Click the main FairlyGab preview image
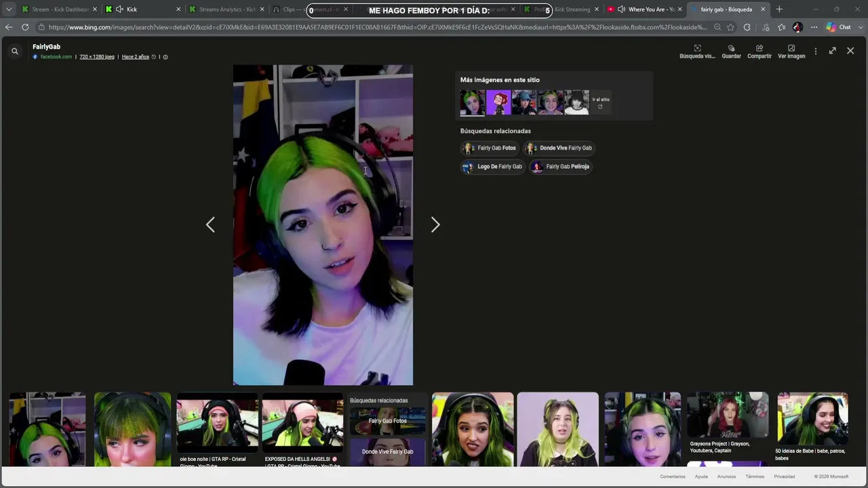Image resolution: width=868 pixels, height=488 pixels. coord(323,225)
